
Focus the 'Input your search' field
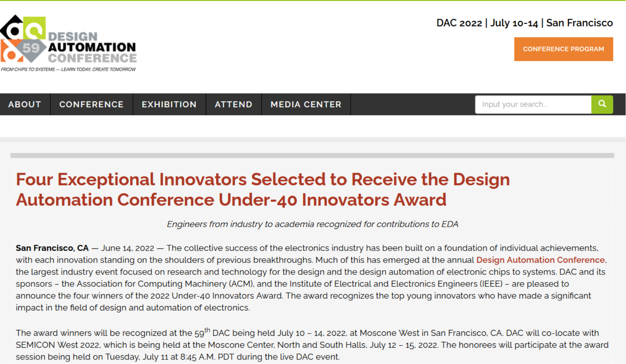[533, 104]
